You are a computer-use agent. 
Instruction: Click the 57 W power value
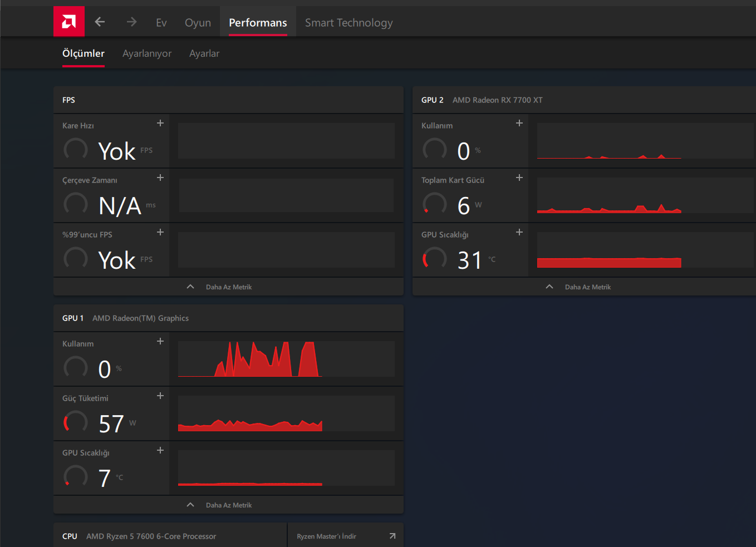(111, 424)
